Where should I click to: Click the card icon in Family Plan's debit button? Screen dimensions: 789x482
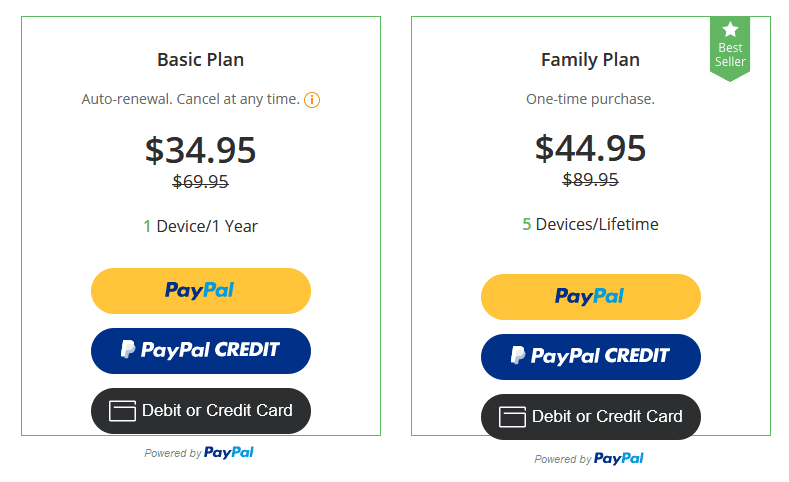click(512, 417)
